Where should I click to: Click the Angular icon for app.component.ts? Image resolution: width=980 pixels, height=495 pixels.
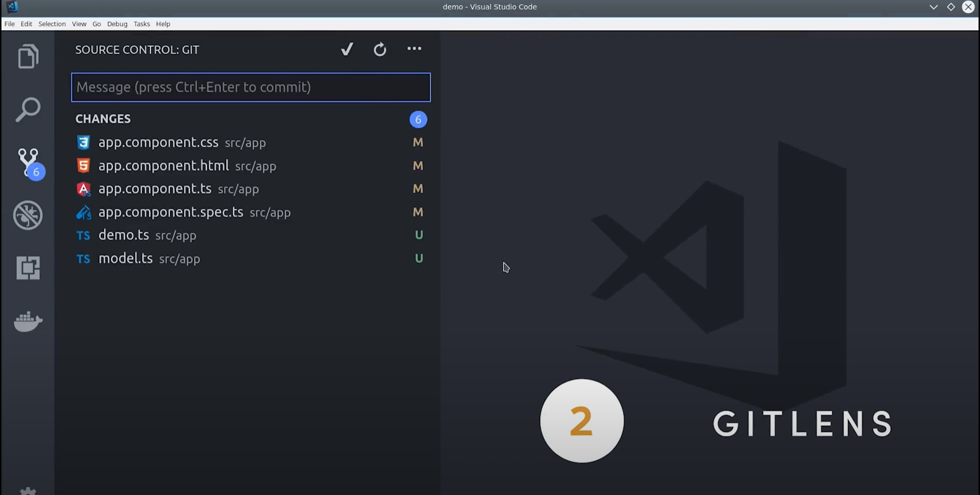click(x=83, y=189)
